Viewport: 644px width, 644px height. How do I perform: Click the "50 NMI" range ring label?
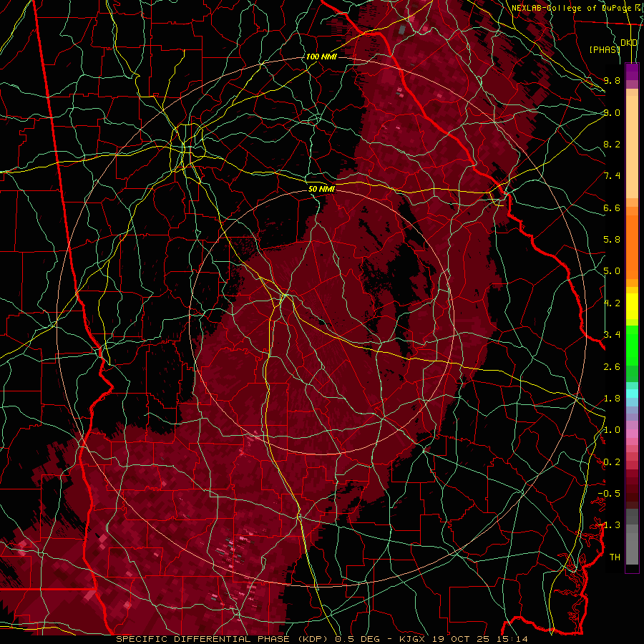pyautogui.click(x=321, y=189)
